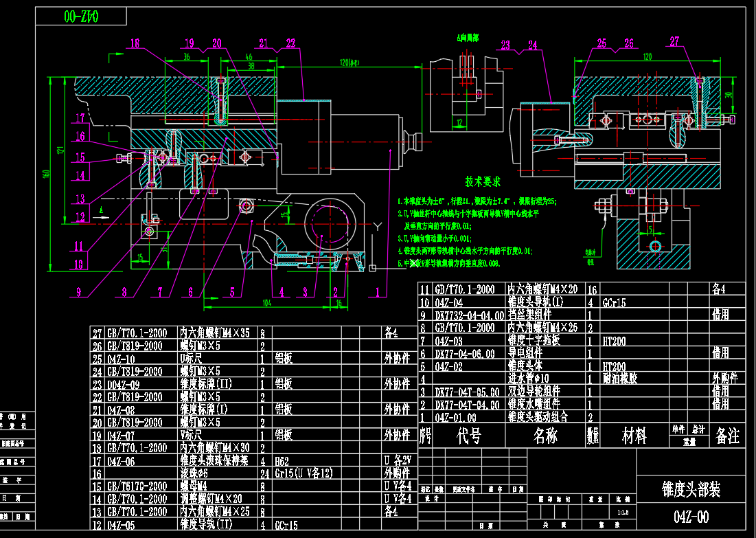Click the 备注 column header
This screenshot has height=538, width=756.
728,435
